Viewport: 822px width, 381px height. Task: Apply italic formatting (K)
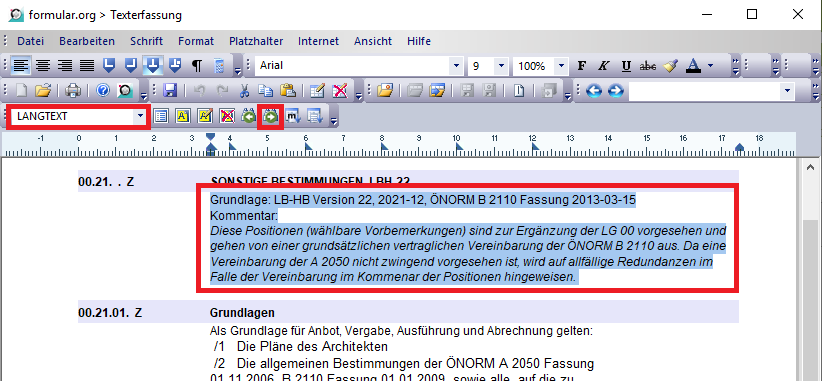pyautogui.click(x=604, y=66)
